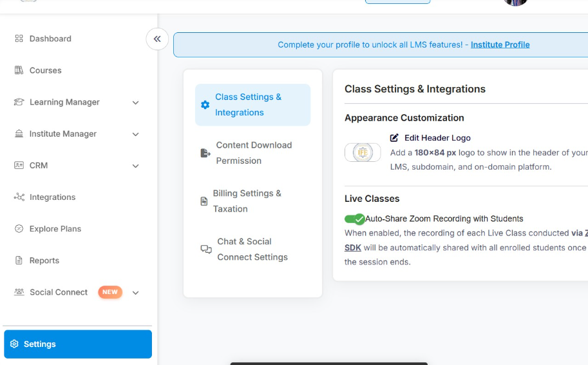
Task: Collapse sidebar with double-chevron button
Action: [x=157, y=39]
